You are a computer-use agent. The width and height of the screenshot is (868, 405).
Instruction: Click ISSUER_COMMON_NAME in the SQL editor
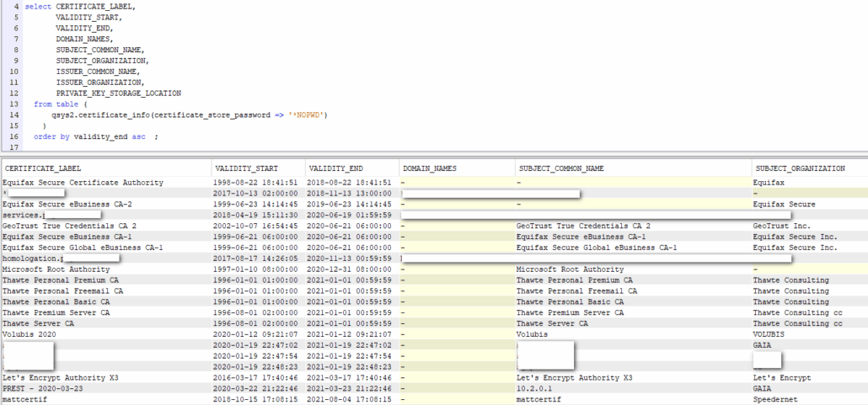coord(98,72)
